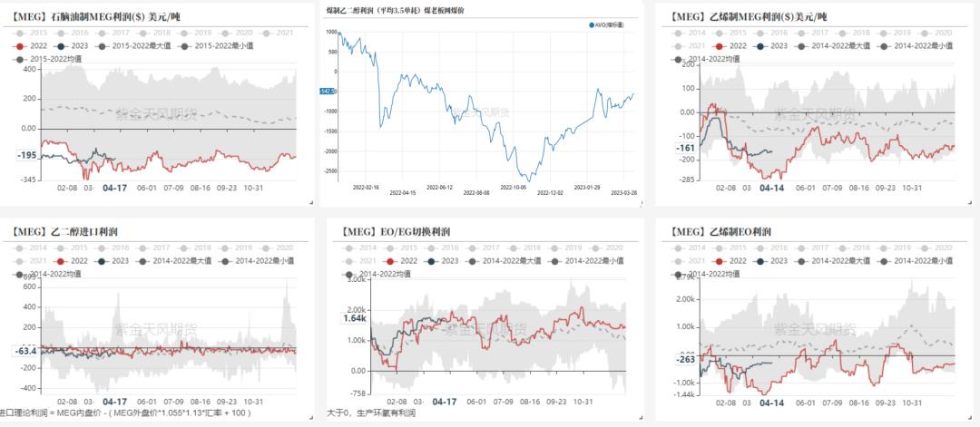Toggle 2022 legend icon in 乙烯制MEG利润 chart
This screenshot has height=427, width=980.
point(720,45)
